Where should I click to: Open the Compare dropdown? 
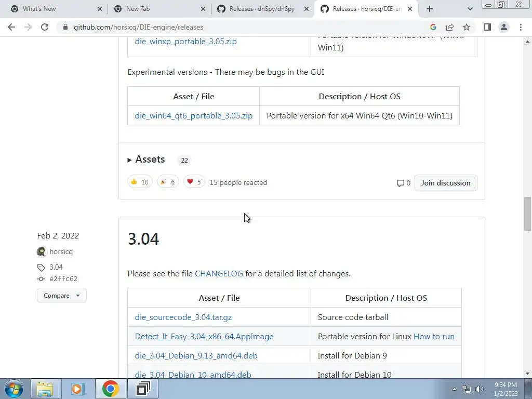pos(62,296)
